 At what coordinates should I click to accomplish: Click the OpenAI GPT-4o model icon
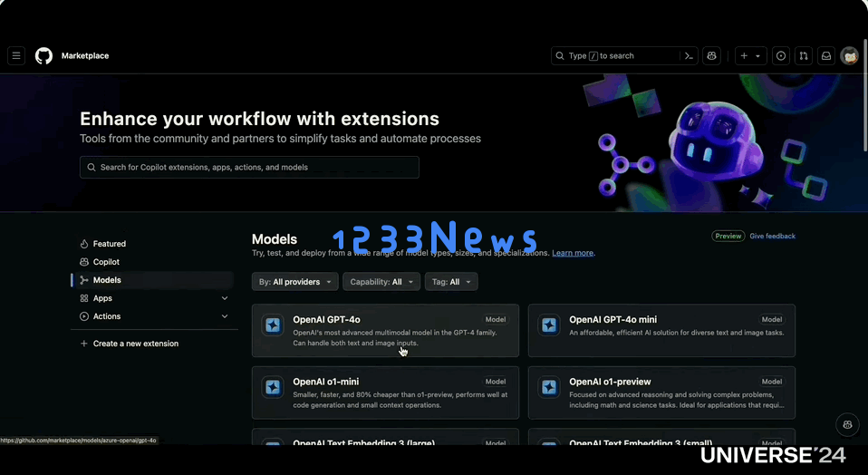[x=273, y=325]
